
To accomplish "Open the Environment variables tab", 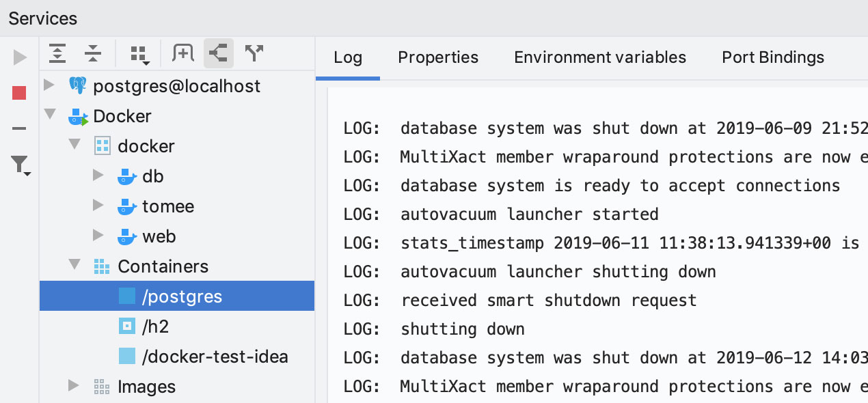I will coord(599,57).
